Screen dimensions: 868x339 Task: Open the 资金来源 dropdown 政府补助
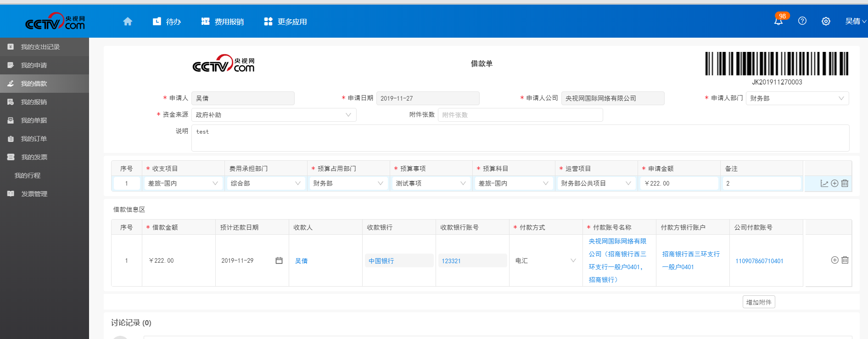[274, 115]
